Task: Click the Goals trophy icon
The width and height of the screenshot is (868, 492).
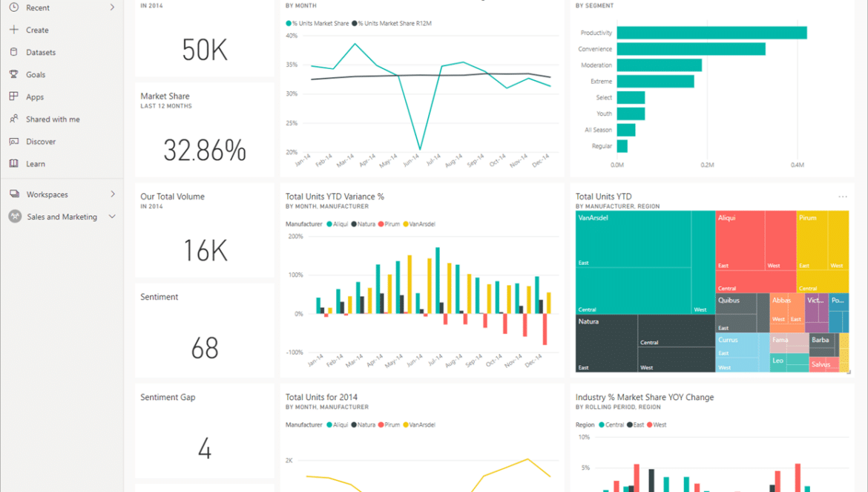Action: (x=14, y=74)
